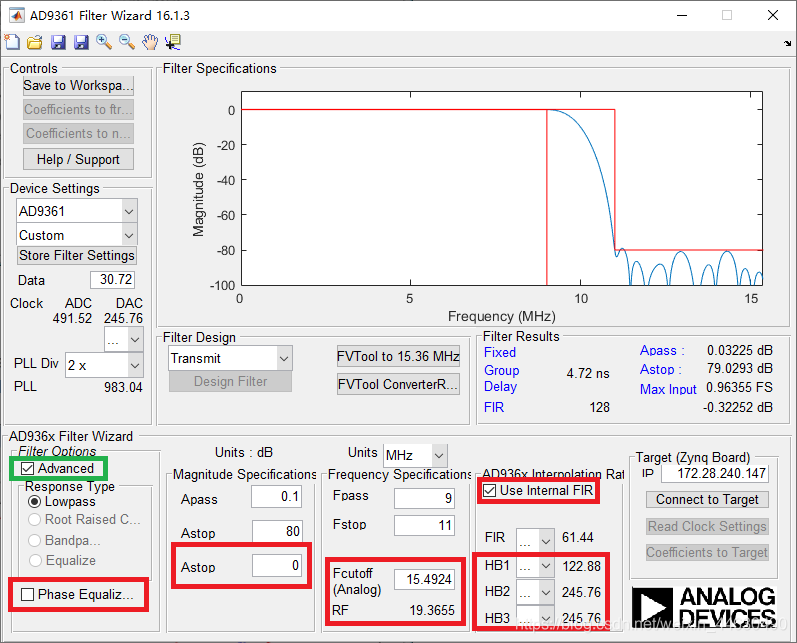The height and width of the screenshot is (643, 797).
Task: Click the Design Filter button
Action: pos(230,381)
